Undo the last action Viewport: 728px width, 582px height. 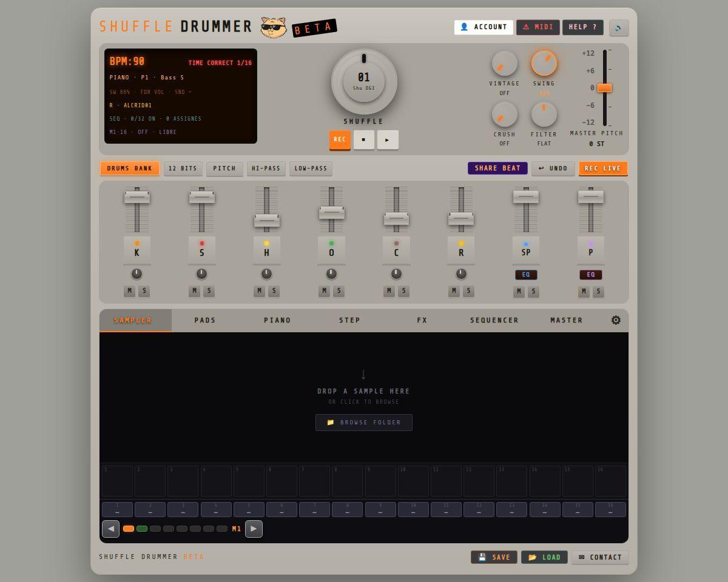[553, 169]
